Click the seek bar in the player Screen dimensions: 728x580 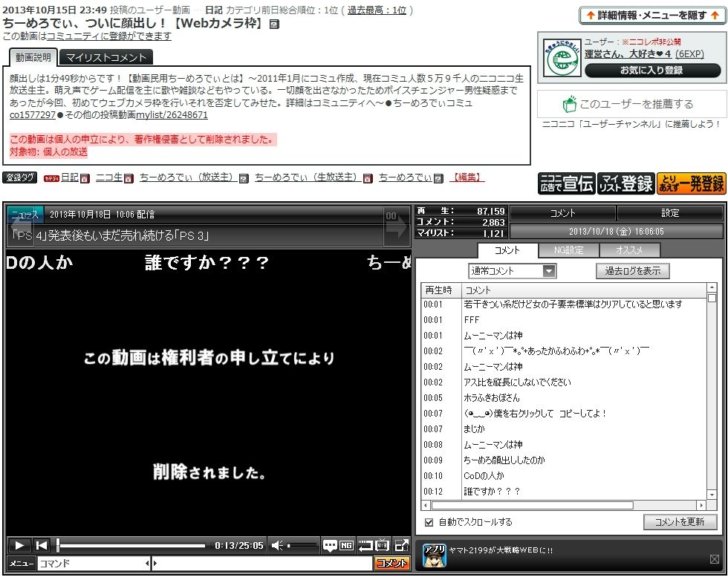click(x=131, y=545)
